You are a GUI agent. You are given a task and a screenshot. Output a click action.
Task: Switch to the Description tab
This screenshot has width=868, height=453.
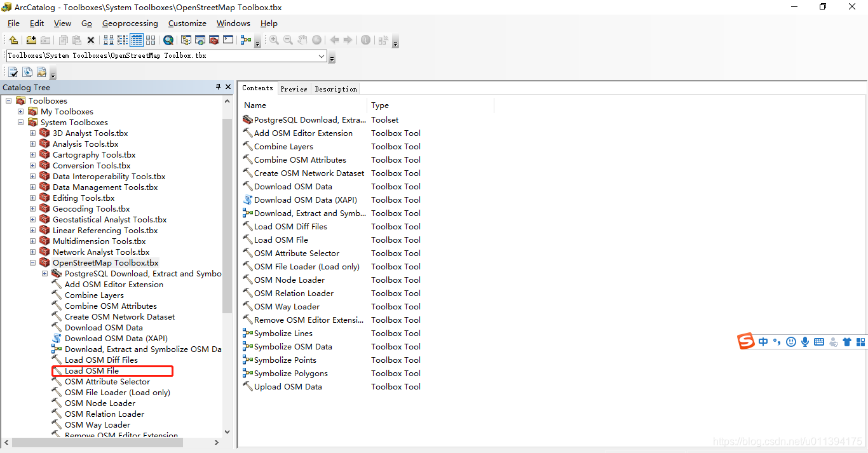tap(336, 89)
